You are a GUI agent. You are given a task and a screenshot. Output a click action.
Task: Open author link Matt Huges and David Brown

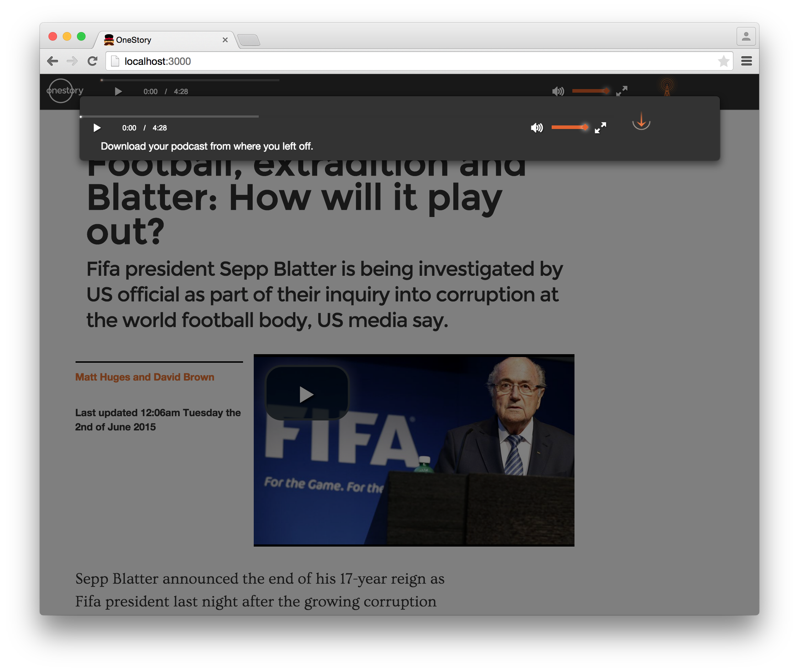pos(145,377)
